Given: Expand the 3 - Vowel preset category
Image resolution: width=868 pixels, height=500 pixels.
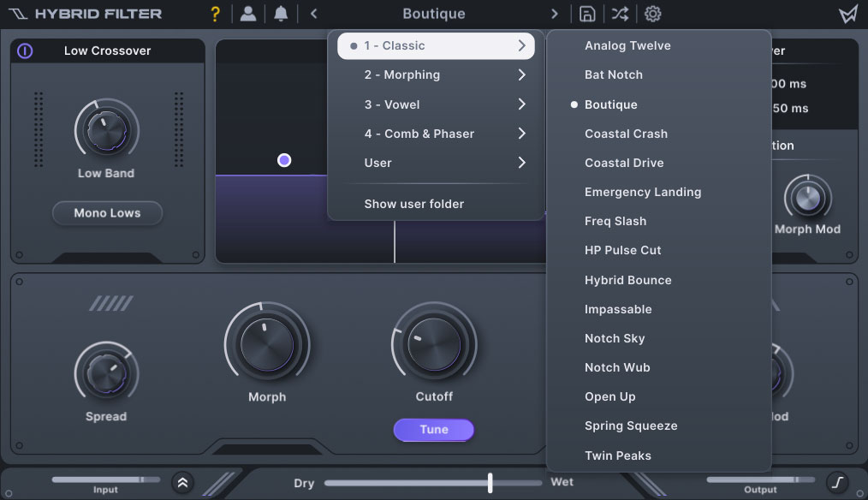Looking at the screenshot, I should tap(436, 104).
